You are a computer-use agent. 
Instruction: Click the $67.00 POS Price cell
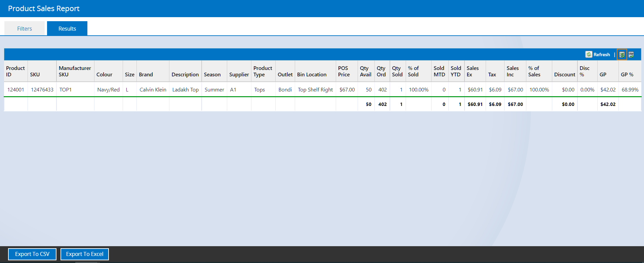pos(347,89)
